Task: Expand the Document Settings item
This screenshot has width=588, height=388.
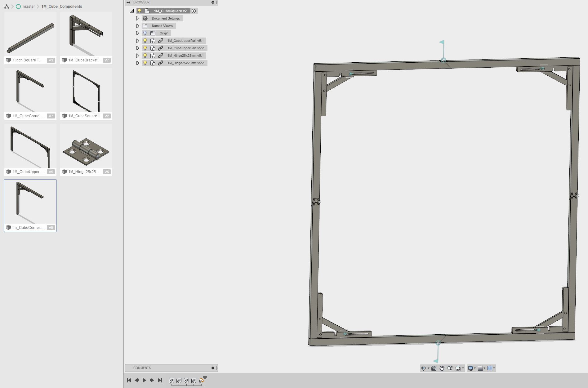Action: (138, 18)
